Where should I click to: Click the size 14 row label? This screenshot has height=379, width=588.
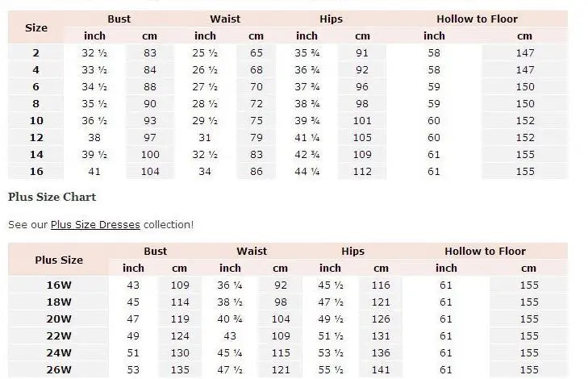(x=36, y=155)
